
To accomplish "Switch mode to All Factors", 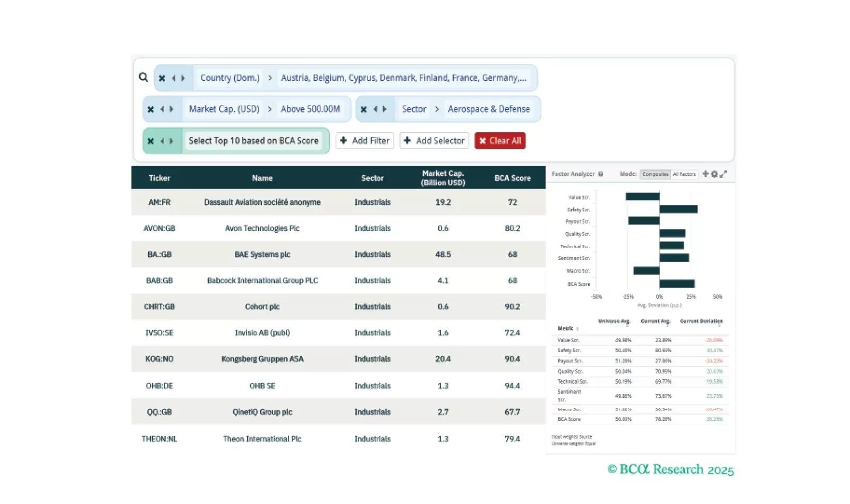I will 684,174.
